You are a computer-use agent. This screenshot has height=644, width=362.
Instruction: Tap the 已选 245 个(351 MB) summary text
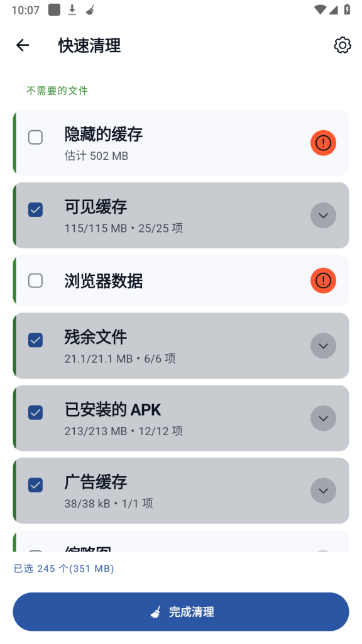point(64,569)
